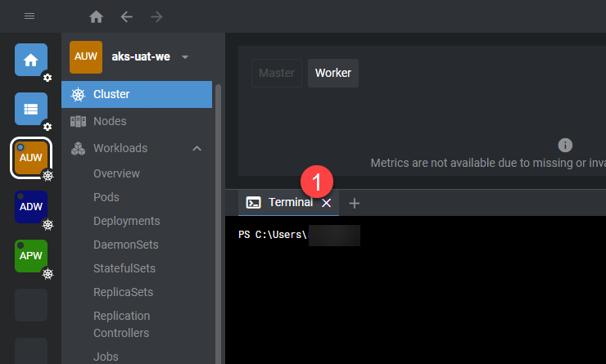Open the hamburger menu icon
Screen dimensions: 606x364
click(29, 16)
